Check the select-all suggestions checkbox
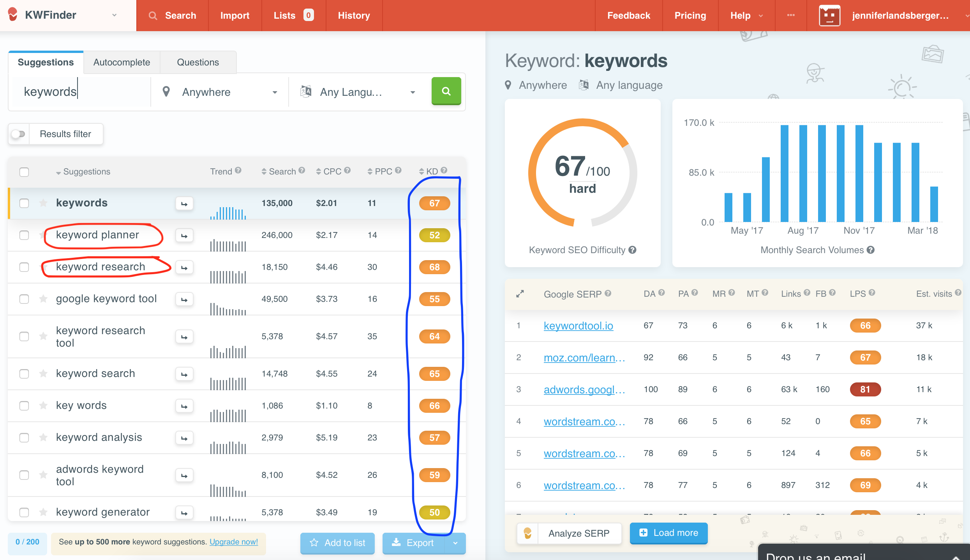The height and width of the screenshot is (560, 970). click(24, 172)
